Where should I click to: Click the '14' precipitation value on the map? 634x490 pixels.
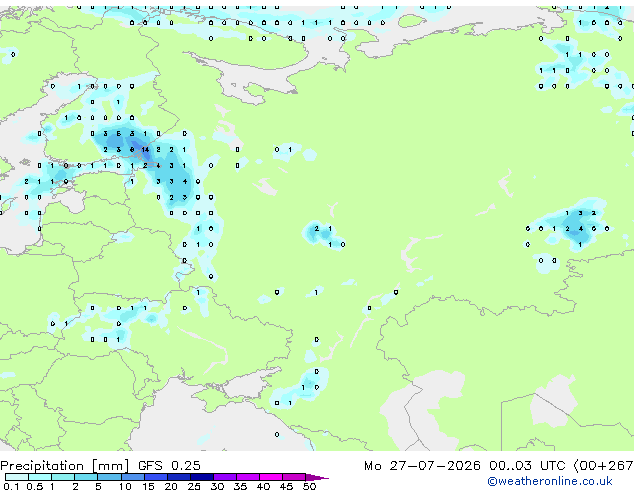pos(145,150)
